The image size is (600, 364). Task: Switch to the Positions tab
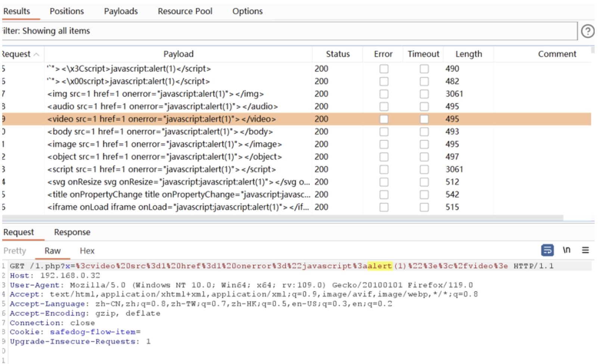point(67,11)
